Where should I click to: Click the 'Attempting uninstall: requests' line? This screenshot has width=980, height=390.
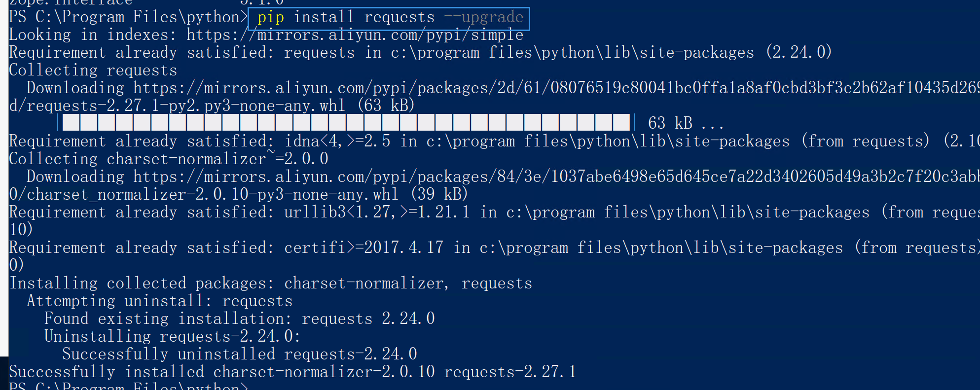[x=160, y=301]
